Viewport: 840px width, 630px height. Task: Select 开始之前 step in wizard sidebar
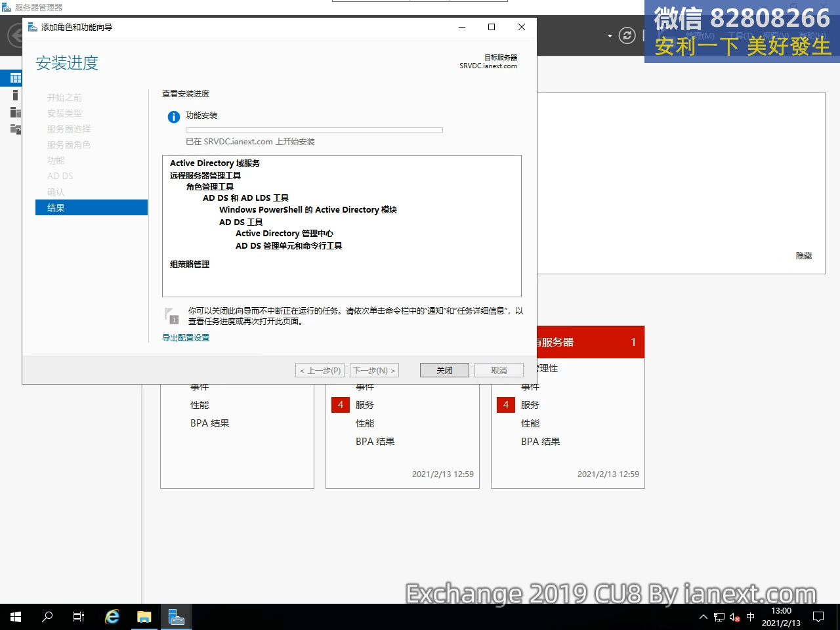point(64,97)
